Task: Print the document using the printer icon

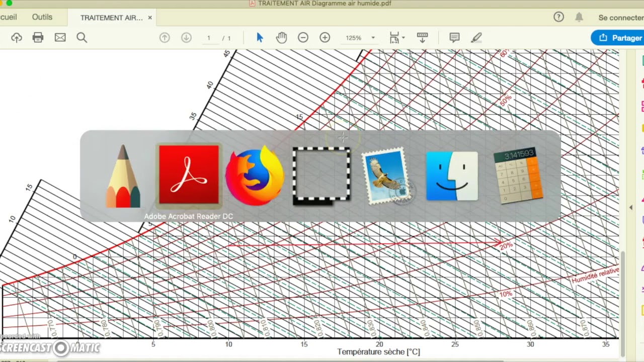Action: click(x=38, y=38)
